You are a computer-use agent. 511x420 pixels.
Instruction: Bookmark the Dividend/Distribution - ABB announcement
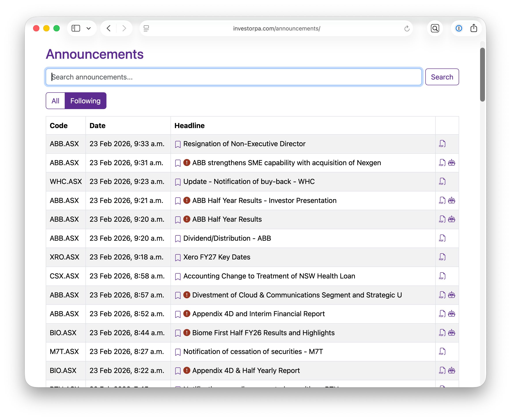(178, 238)
